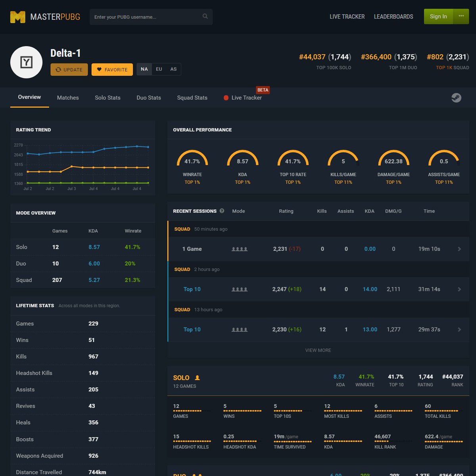The image size is (476, 476).
Task: Click the Delta-1 profile avatar
Action: tap(26, 62)
